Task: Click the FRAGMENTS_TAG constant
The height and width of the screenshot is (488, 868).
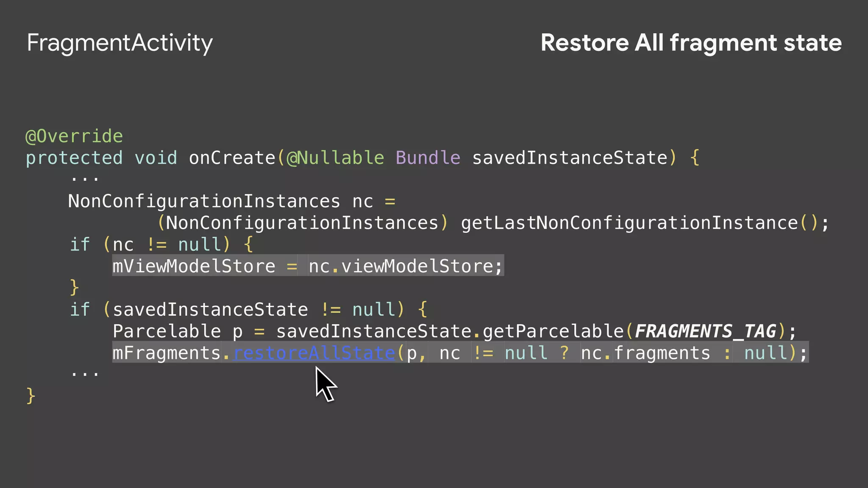Action: tap(706, 331)
